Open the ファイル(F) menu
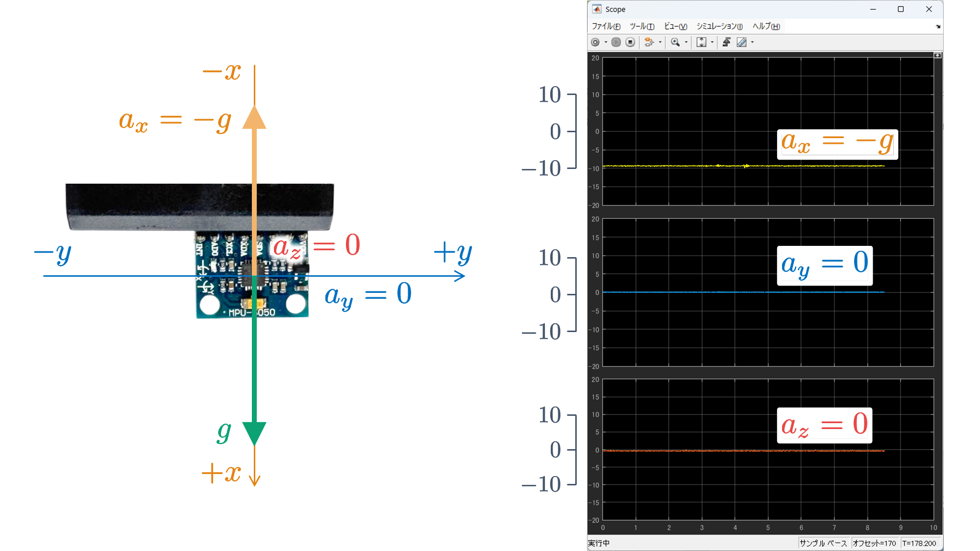 pos(606,26)
